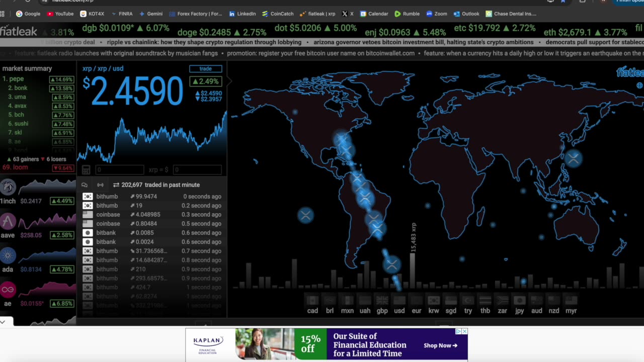The width and height of the screenshot is (644, 362).
Task: Click the bitbank 0.0085 trade row
Action: (151, 233)
